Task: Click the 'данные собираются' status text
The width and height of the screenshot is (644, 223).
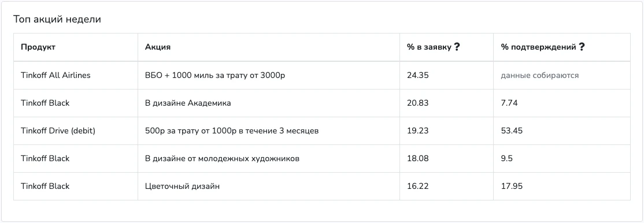Action: 540,76
